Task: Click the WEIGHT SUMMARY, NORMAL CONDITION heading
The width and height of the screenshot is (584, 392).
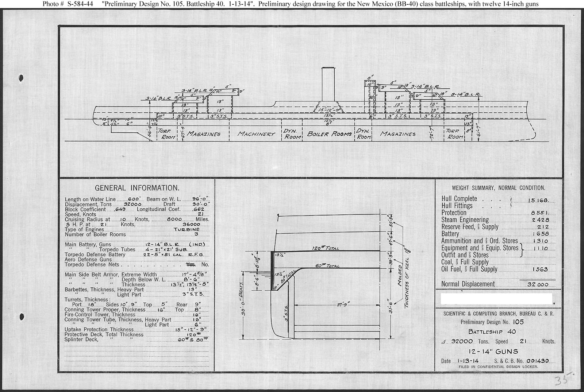Action: 498,188
